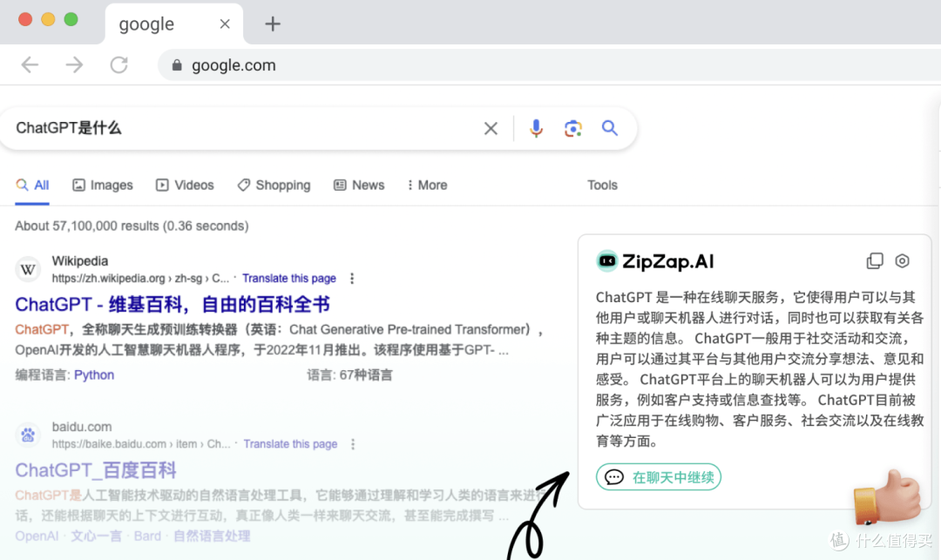Open a new tab with the plus icon
Viewport: 941px width, 560px height.
[273, 24]
